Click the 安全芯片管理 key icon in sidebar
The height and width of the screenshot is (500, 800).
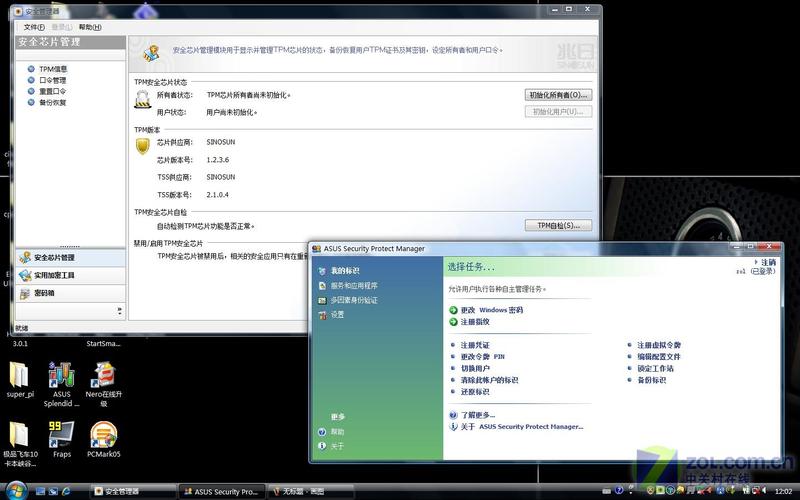(24, 258)
